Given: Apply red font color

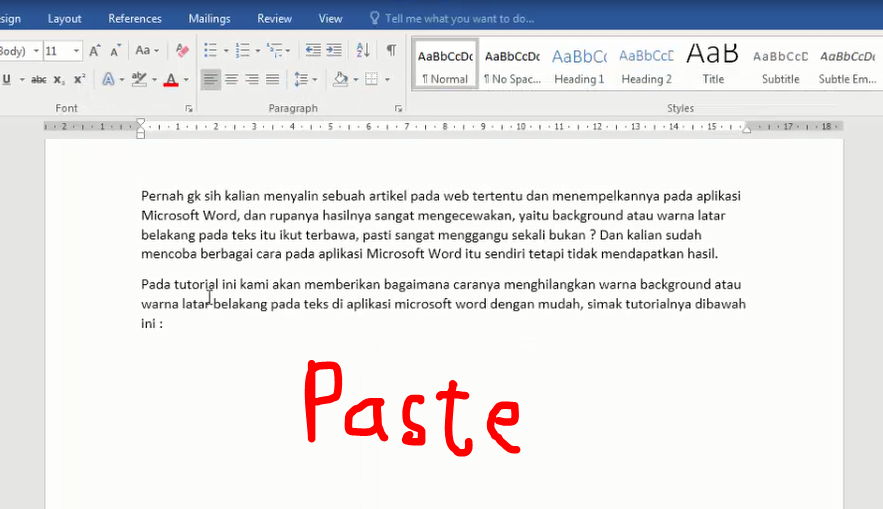Looking at the screenshot, I should click(171, 79).
